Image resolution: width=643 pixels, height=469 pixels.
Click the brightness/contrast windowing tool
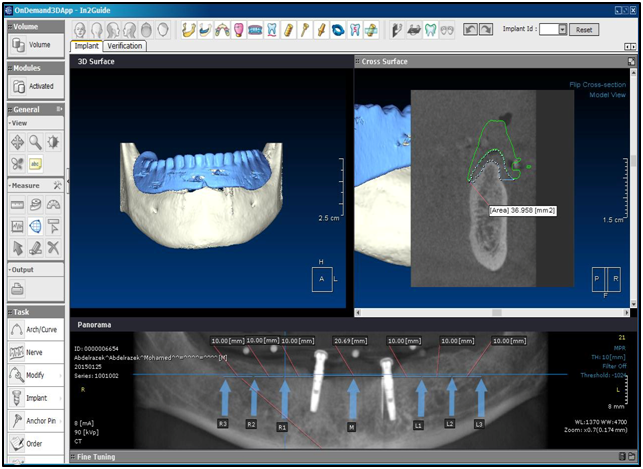54,142
